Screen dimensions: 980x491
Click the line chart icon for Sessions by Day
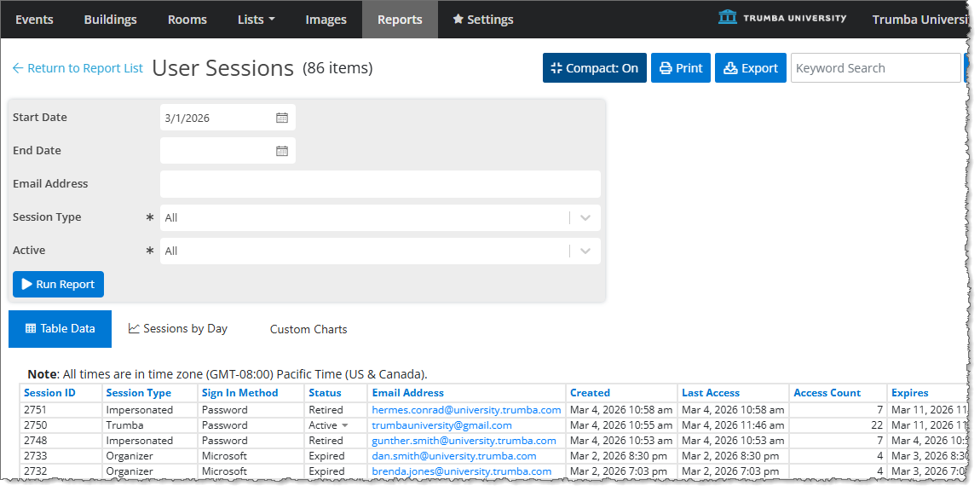point(134,329)
